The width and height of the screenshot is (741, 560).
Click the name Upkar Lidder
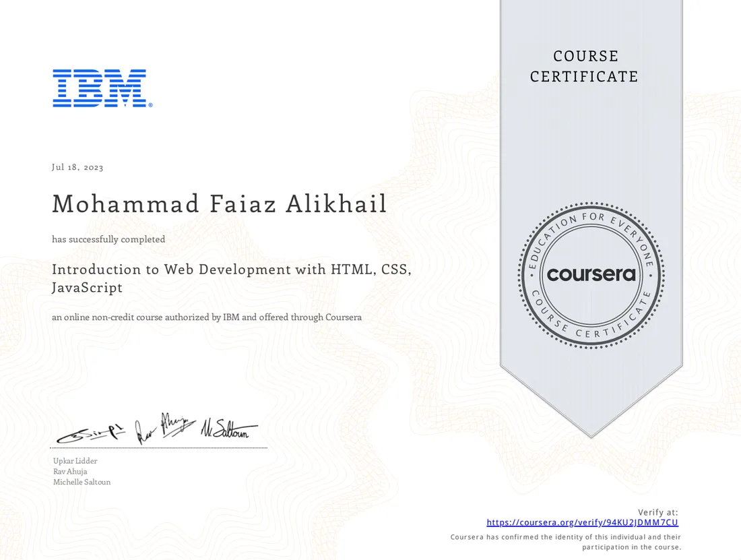pos(75,461)
